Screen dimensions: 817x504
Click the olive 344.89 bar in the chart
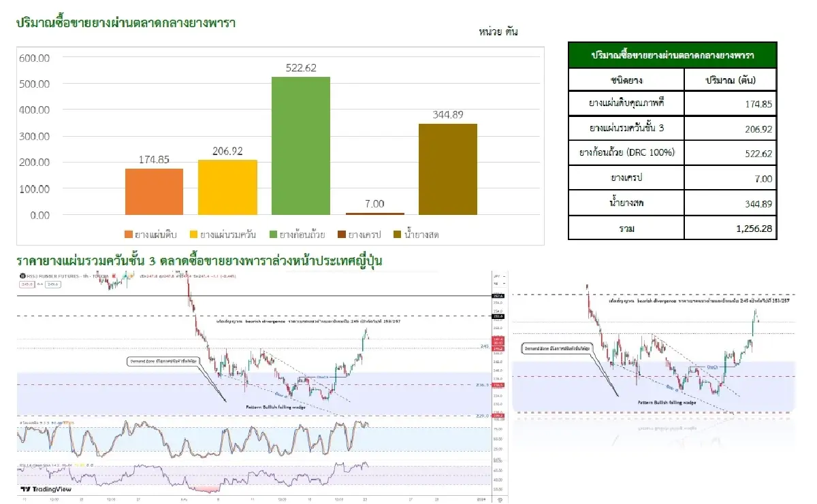(447, 169)
